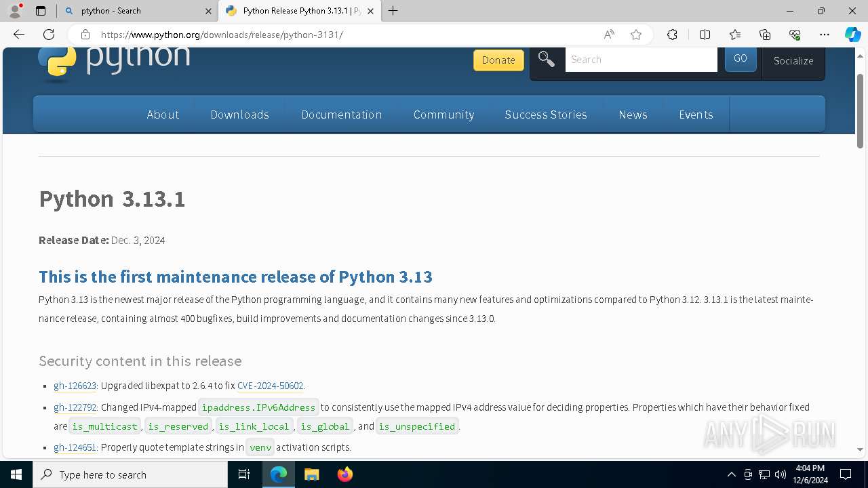Click the 'Release Date:' label

coord(73,240)
